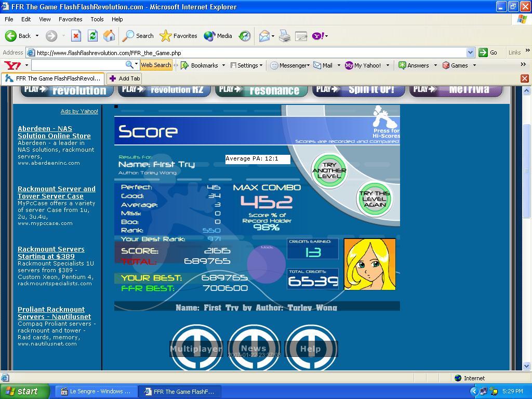Open the Favorites menu

[x=70, y=19]
